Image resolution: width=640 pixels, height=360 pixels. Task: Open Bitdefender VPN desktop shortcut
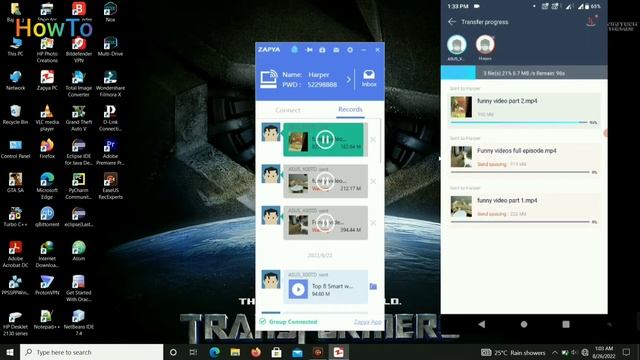[x=78, y=49]
